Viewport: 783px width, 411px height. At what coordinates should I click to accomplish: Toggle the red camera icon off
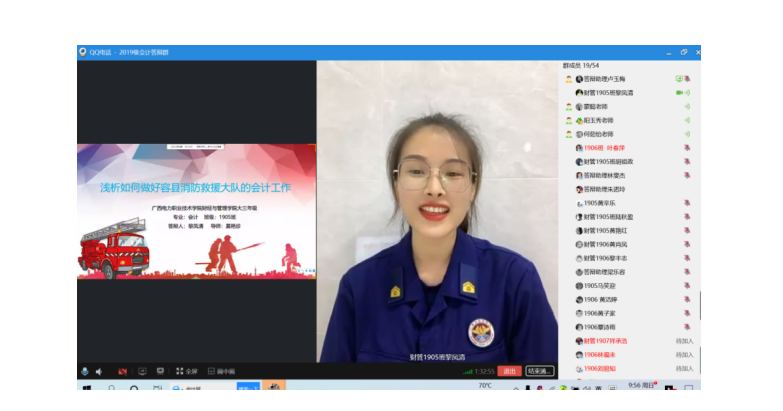[x=122, y=371]
